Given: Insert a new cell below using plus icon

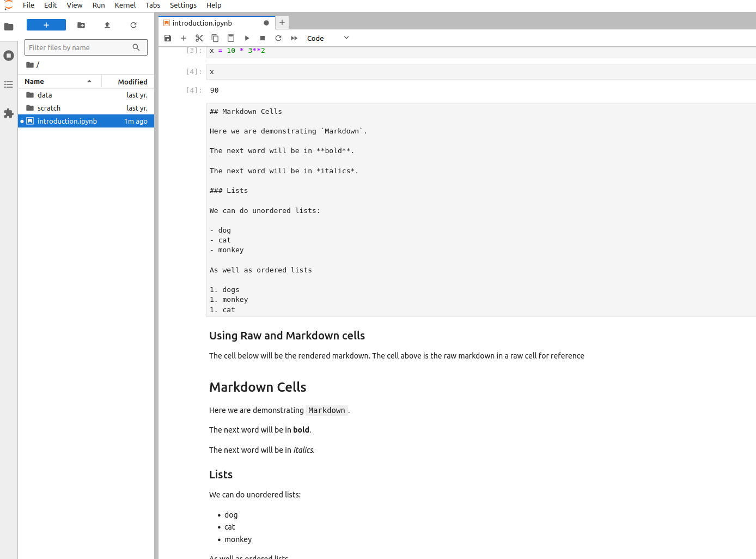Looking at the screenshot, I should (x=184, y=38).
